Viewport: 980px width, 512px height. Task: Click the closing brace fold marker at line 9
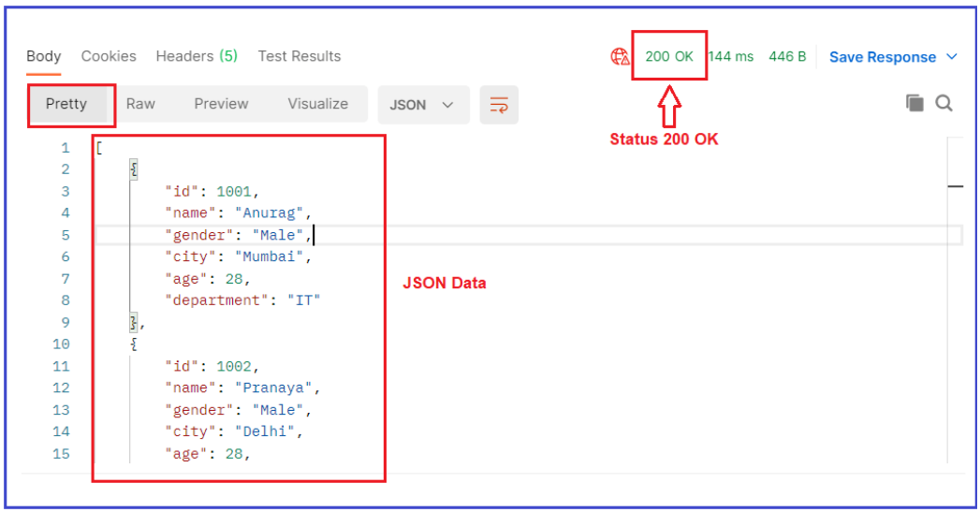(133, 322)
